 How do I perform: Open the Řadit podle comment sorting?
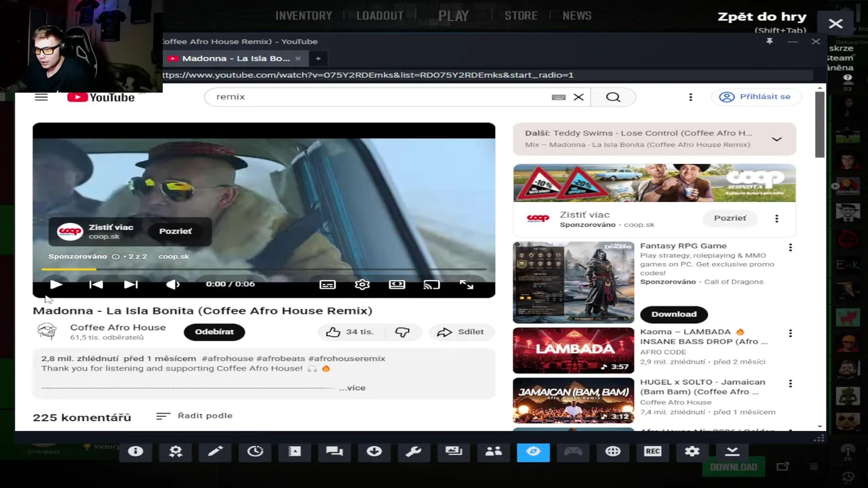point(194,415)
